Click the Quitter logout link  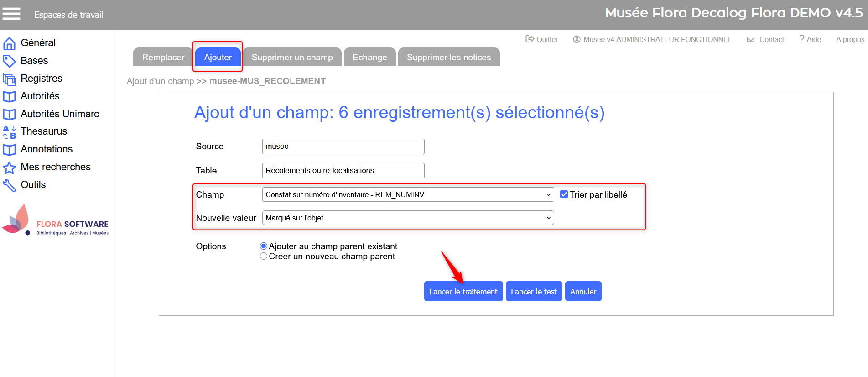(542, 39)
